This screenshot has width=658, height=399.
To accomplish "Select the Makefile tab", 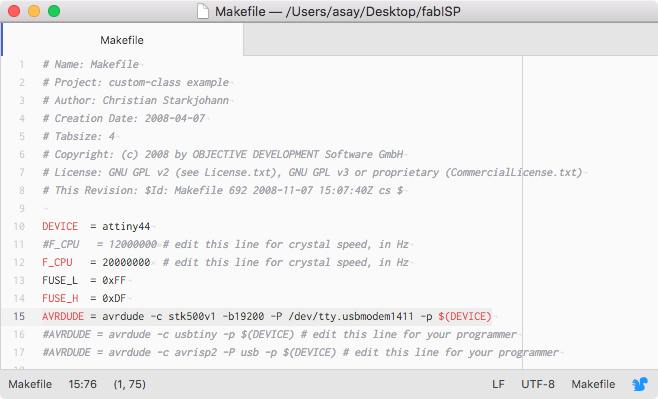I will pos(122,40).
